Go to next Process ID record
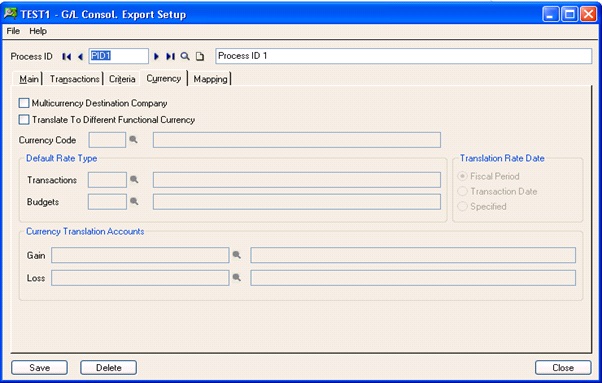 click(156, 57)
